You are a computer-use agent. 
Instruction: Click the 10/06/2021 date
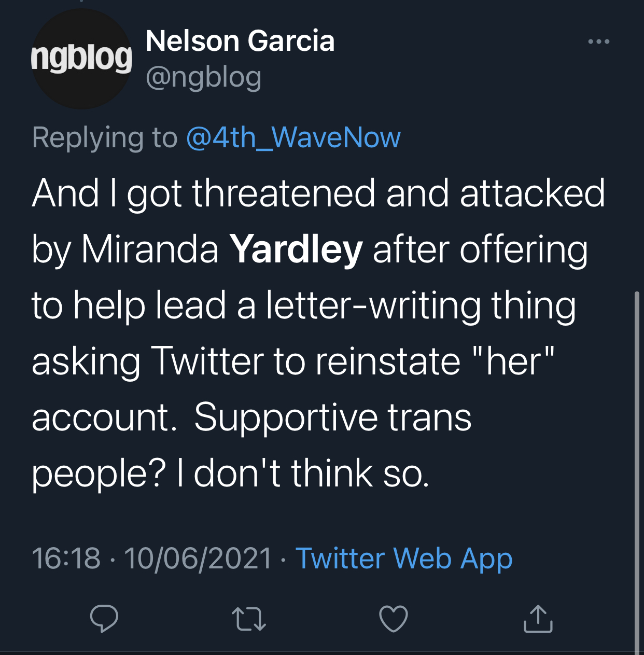pos(198,559)
